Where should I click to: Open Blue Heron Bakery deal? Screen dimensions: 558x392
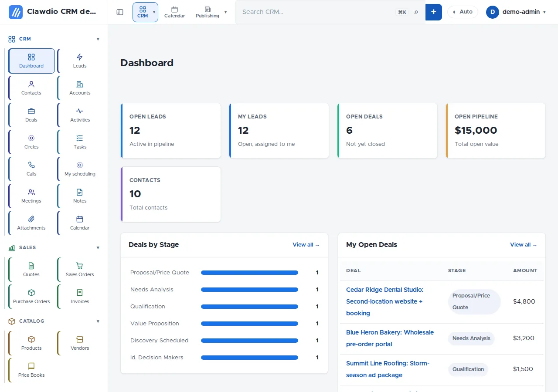[390, 338]
